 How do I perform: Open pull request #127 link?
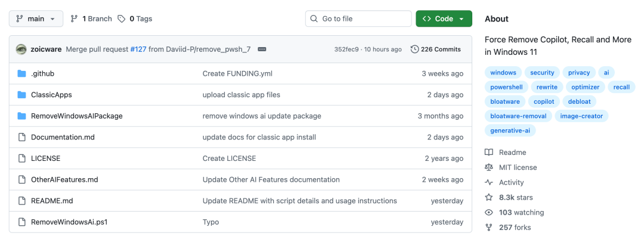click(x=138, y=49)
